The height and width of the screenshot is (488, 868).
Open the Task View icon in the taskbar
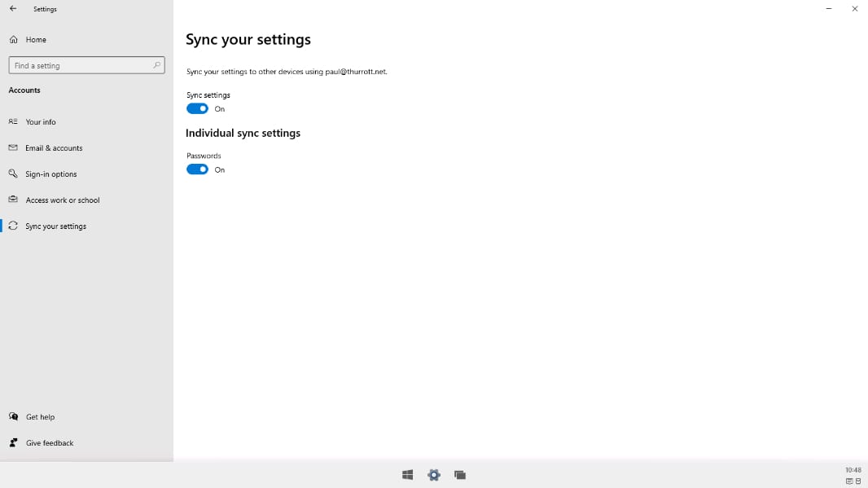point(460,475)
